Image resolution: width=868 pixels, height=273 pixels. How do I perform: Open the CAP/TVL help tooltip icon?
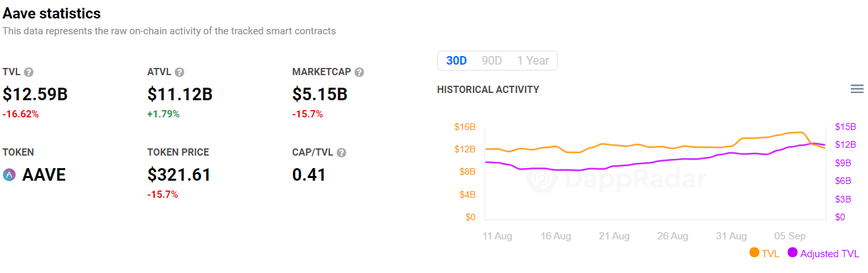pos(341,153)
